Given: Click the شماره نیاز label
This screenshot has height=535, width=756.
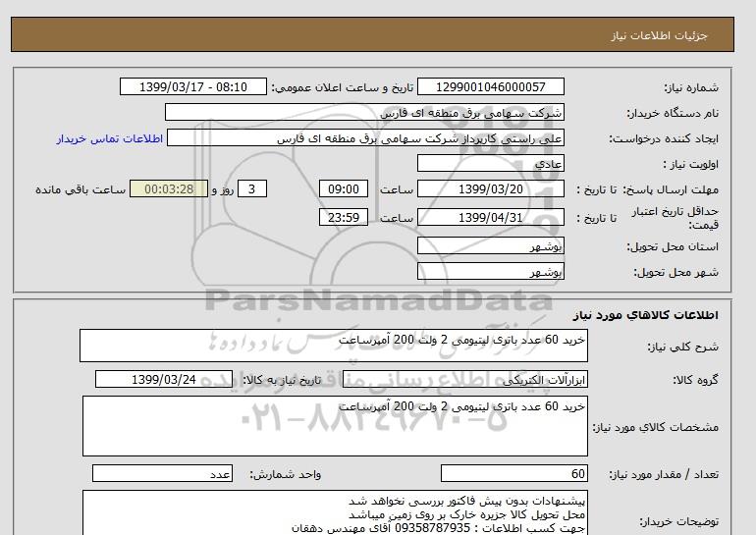Looking at the screenshot, I should pos(691,87).
